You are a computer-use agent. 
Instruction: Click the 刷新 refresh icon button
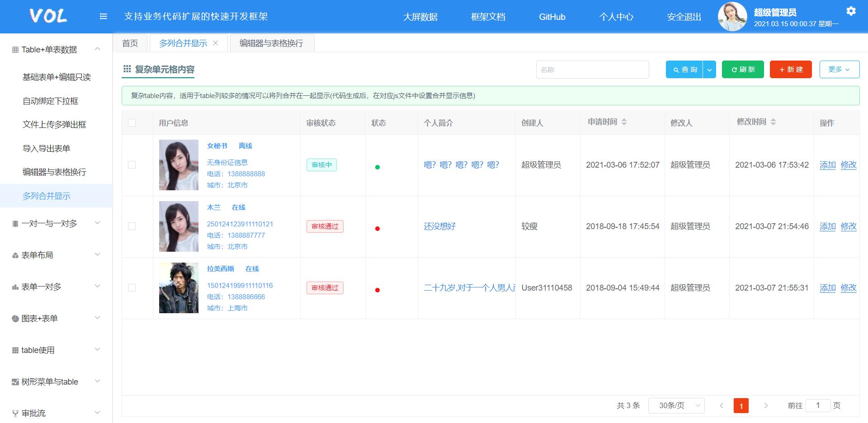click(x=734, y=70)
